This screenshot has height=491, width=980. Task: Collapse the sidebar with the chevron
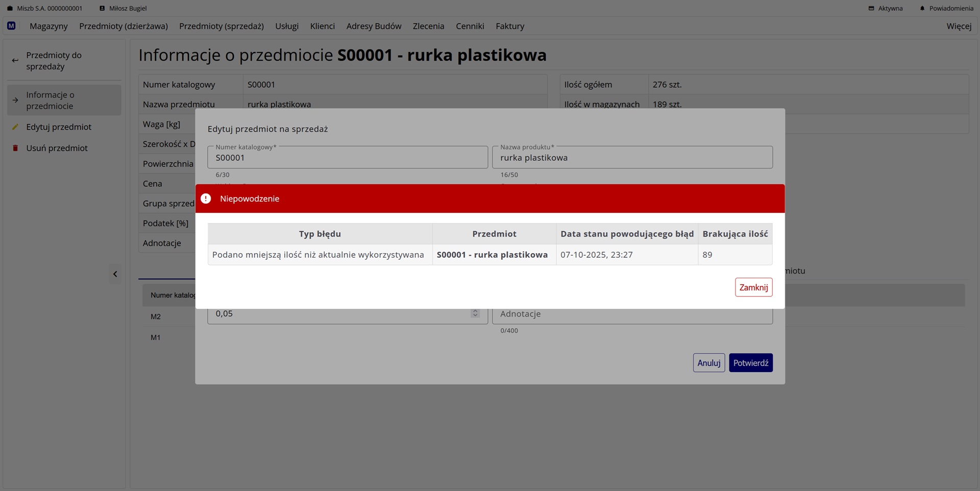pyautogui.click(x=115, y=274)
